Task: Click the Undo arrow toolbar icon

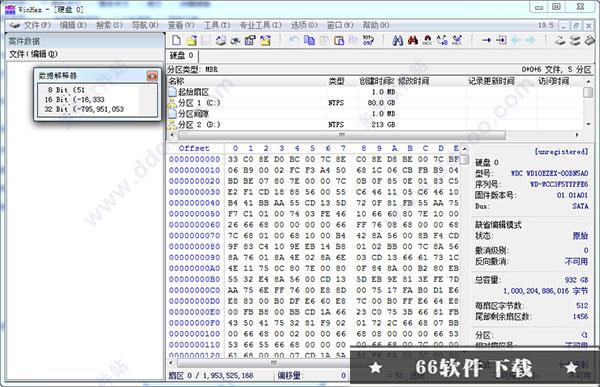Action: click(x=293, y=40)
